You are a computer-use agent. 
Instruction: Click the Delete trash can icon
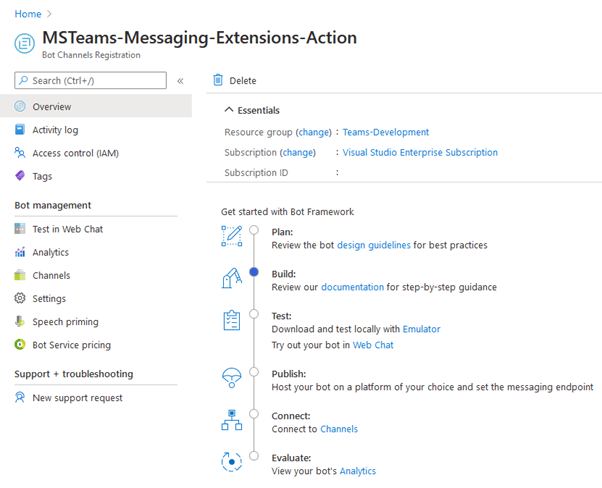click(218, 81)
